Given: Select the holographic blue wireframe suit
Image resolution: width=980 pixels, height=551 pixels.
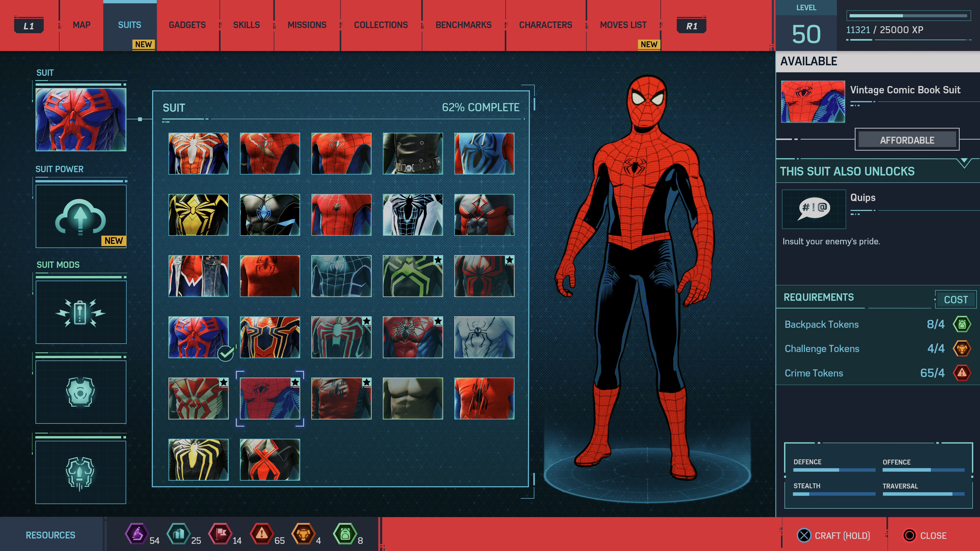Looking at the screenshot, I should [x=341, y=276].
